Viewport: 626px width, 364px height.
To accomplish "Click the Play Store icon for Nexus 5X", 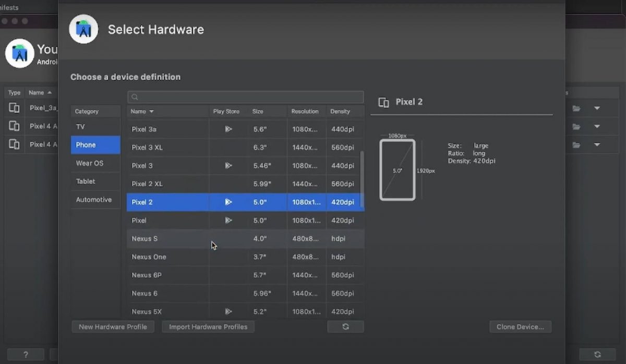I will point(228,311).
